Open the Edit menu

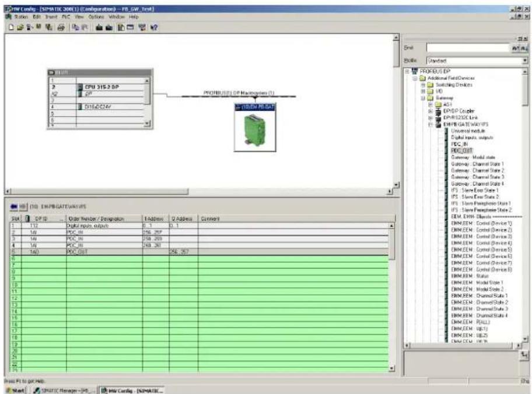point(37,17)
